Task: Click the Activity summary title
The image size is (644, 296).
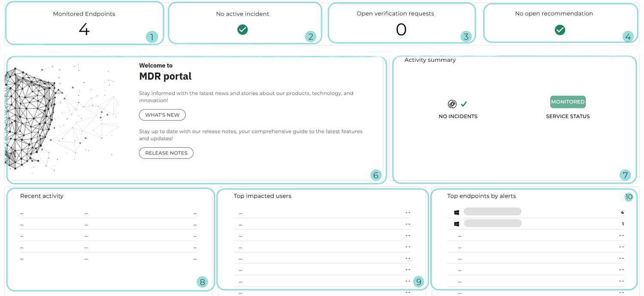Action: tap(430, 60)
